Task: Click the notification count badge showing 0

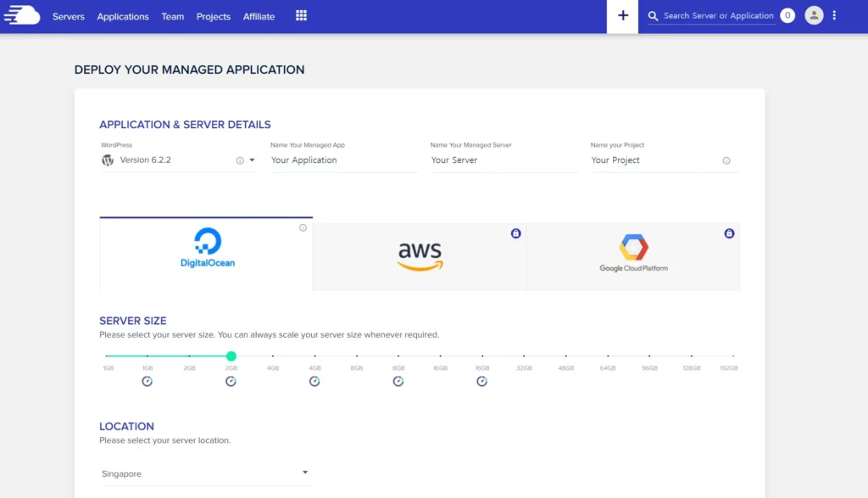Action: 787,15
